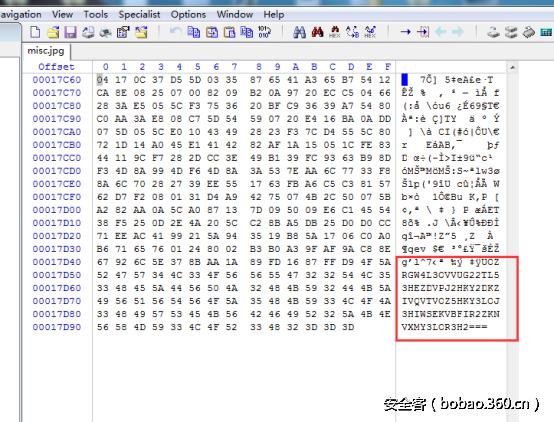Click the Undo arrow icon
The image size is (554, 422).
coord(176,32)
